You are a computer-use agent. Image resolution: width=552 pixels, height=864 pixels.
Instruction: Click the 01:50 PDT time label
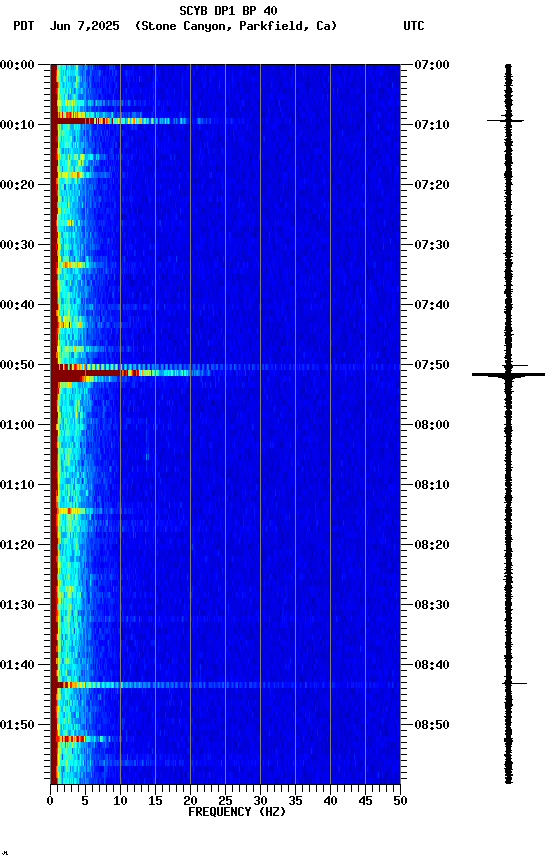click(17, 725)
